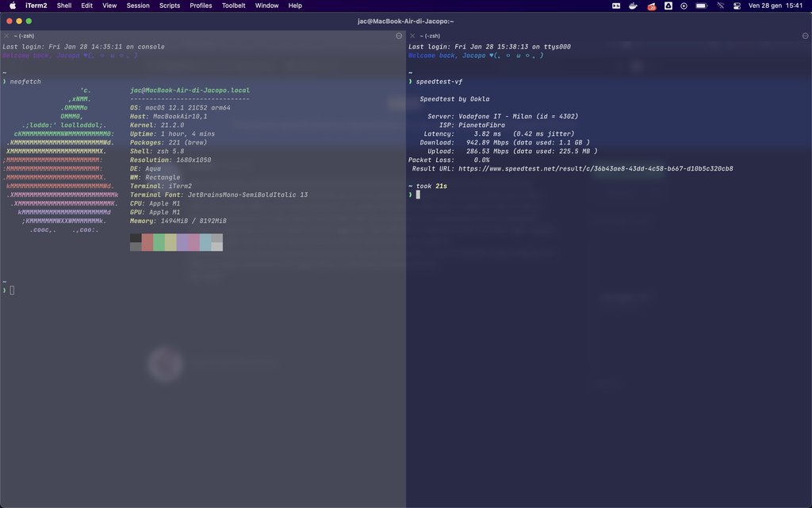Open the iTerm2 application menu
The width and height of the screenshot is (812, 508).
(36, 6)
